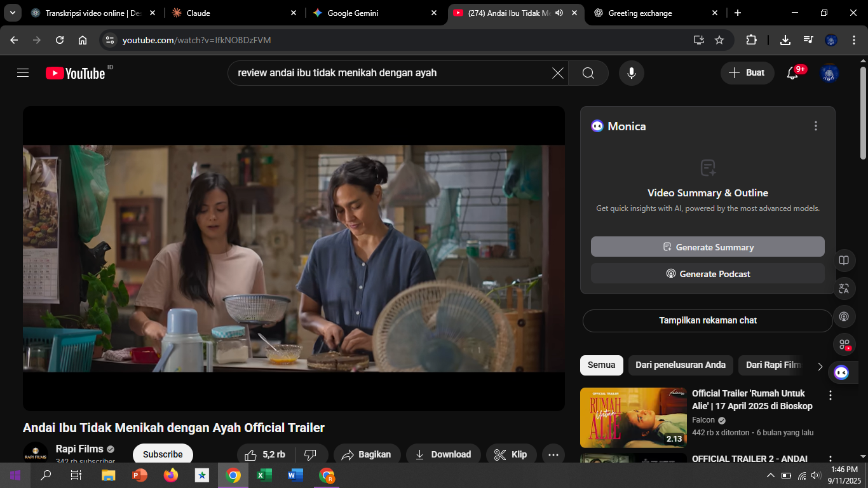This screenshot has width=868, height=488.
Task: Open the Rapi Films channel avatar
Action: (x=36, y=454)
